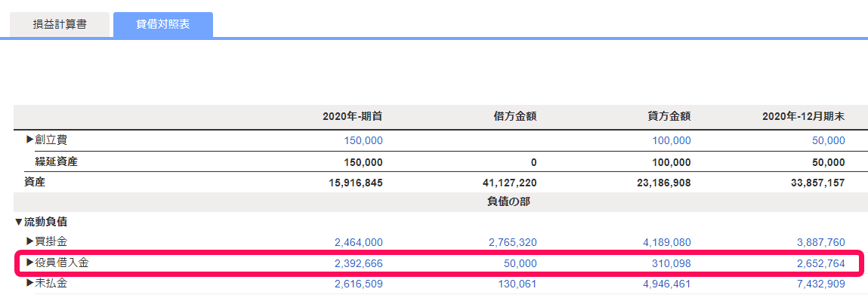This screenshot has height=298, width=868.
Task: Expand the 創立費 row
Action: (x=30, y=140)
